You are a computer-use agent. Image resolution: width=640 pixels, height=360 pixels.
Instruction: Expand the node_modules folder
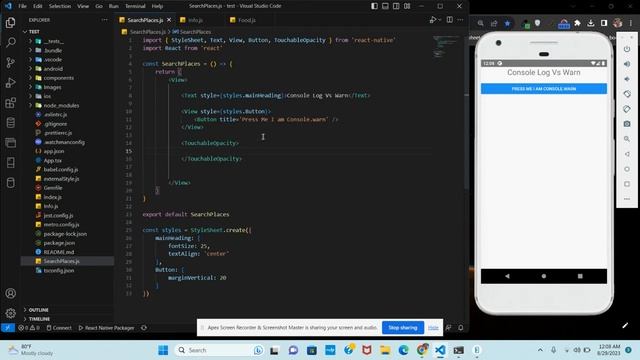[61, 105]
